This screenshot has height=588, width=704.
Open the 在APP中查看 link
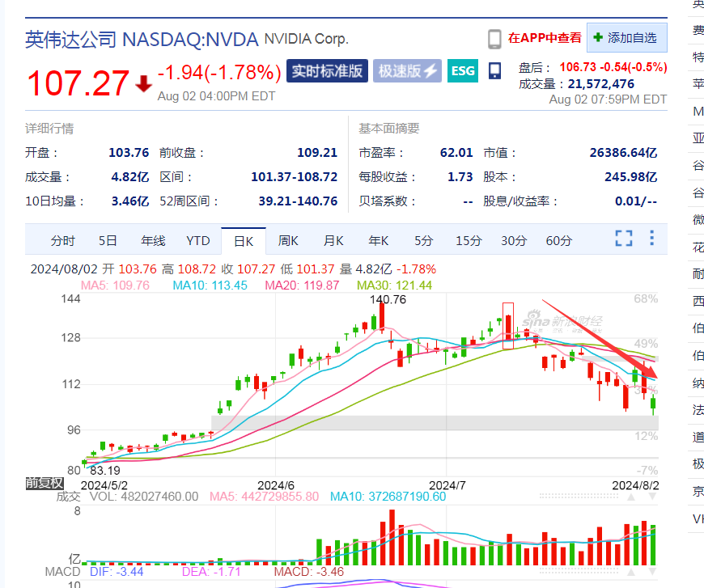pos(545,38)
